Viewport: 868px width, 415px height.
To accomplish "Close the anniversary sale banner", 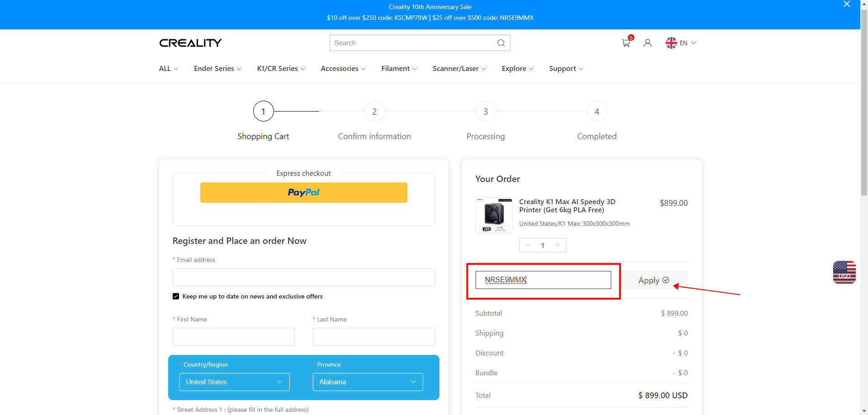I will pyautogui.click(x=847, y=4).
